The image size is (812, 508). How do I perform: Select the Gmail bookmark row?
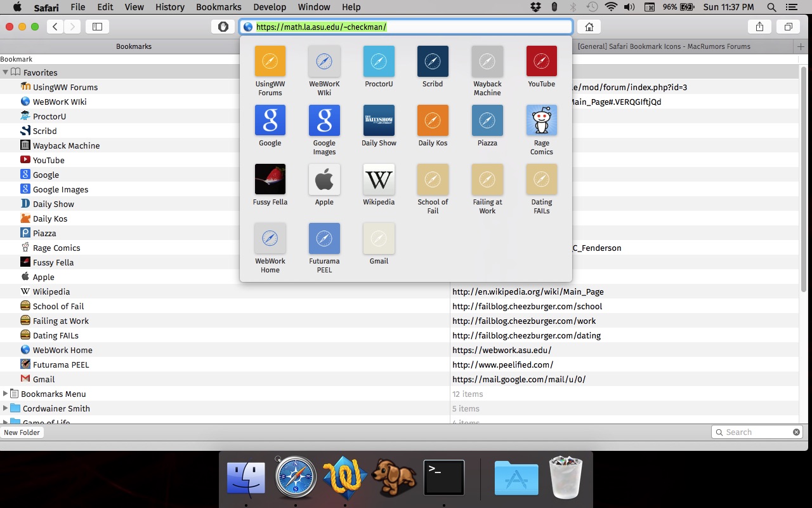pyautogui.click(x=400, y=379)
